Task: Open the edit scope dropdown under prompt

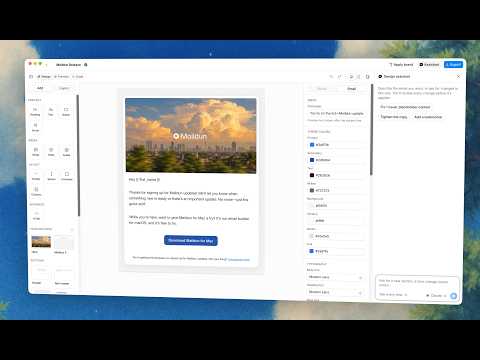Action: coord(393,295)
